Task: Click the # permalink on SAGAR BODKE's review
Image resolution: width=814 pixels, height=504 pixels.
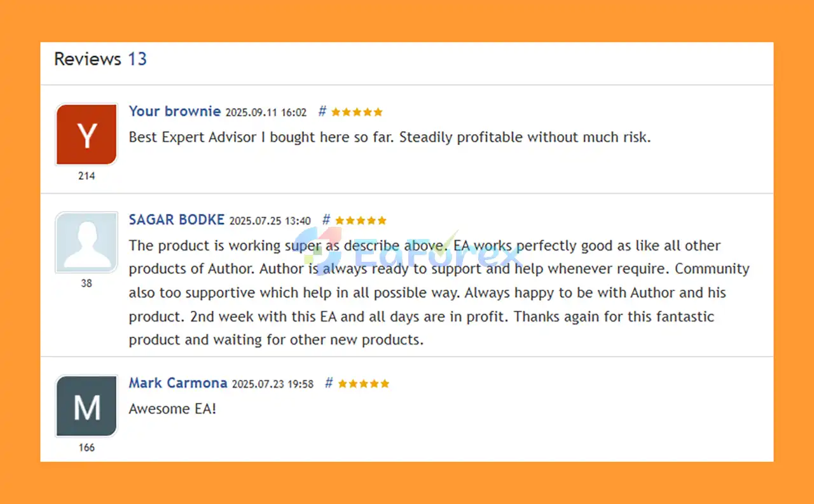Action: 326,220
